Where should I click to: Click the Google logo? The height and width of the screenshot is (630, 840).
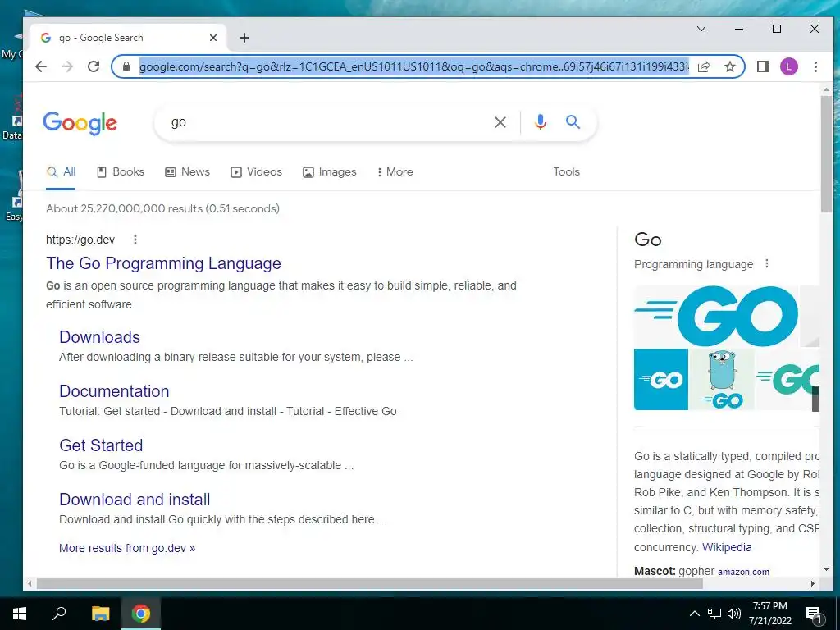click(x=80, y=123)
